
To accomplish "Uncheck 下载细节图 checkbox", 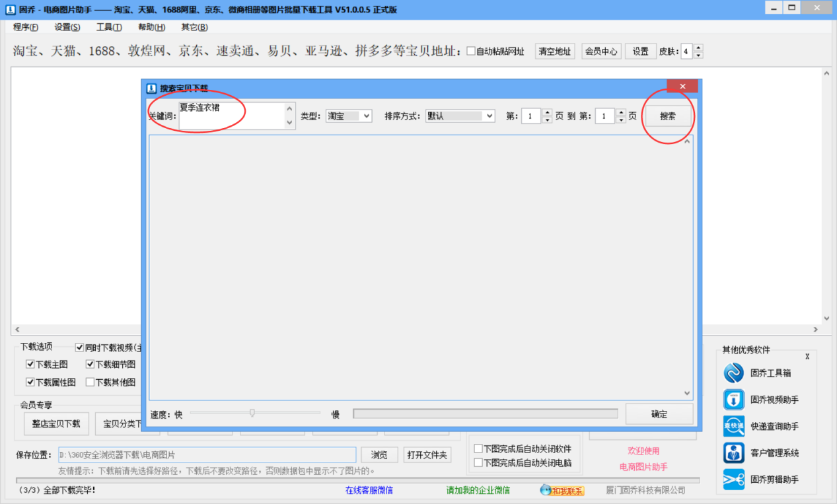I will coord(90,364).
